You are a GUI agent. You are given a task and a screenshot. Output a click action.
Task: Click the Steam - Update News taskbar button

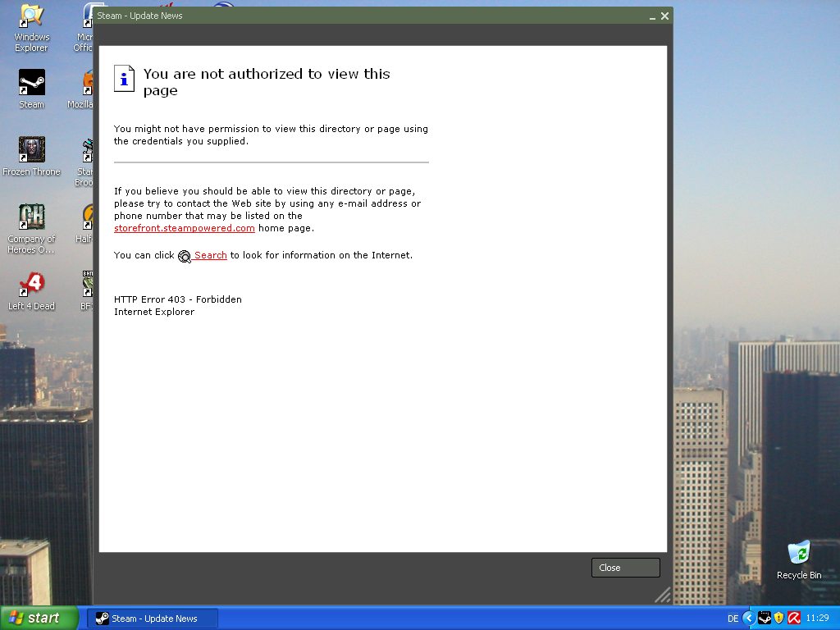point(152,619)
